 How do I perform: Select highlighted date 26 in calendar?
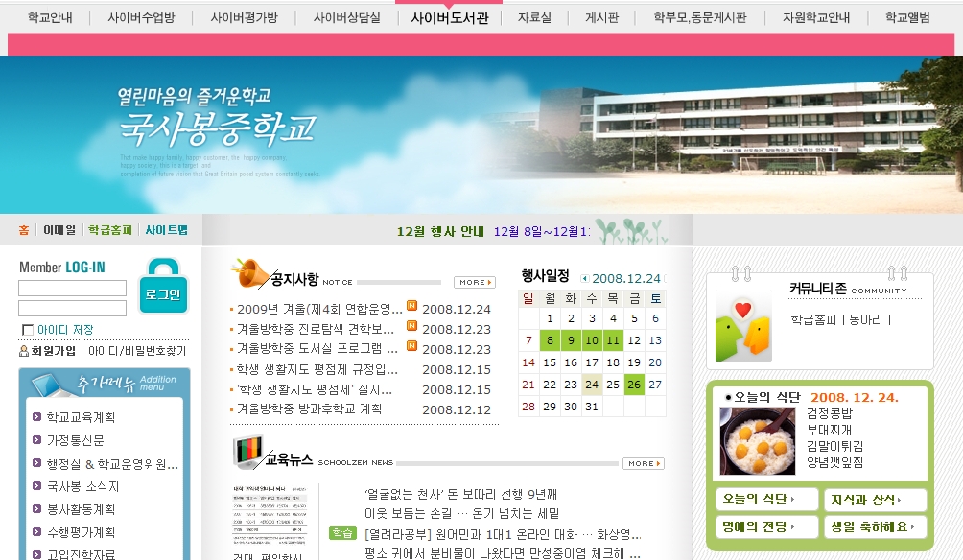pyautogui.click(x=634, y=385)
